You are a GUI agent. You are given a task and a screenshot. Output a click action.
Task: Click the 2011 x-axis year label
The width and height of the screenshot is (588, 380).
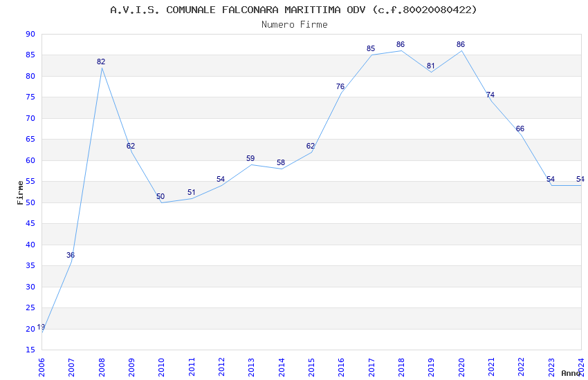[192, 367]
